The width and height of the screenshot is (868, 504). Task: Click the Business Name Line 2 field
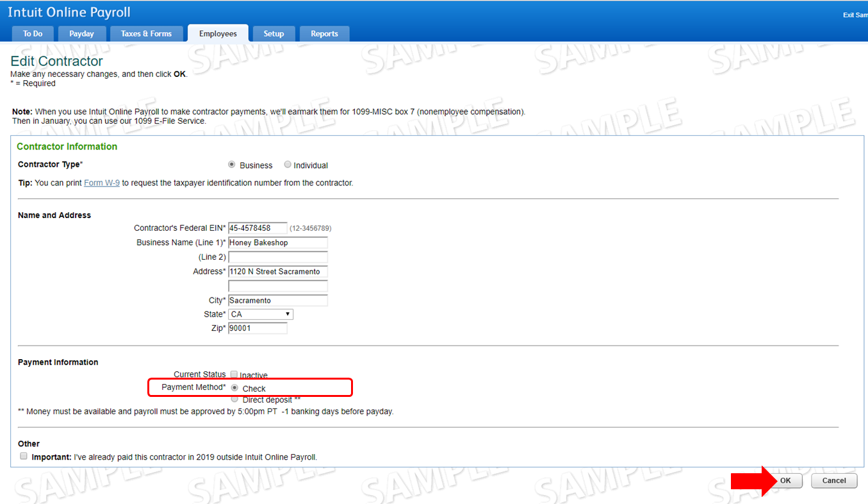pos(278,257)
